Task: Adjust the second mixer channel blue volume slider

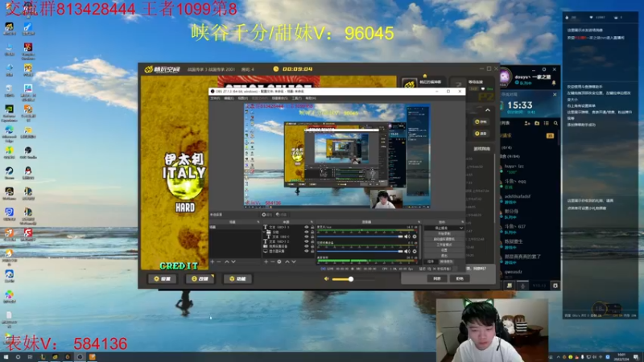Action: click(x=360, y=251)
